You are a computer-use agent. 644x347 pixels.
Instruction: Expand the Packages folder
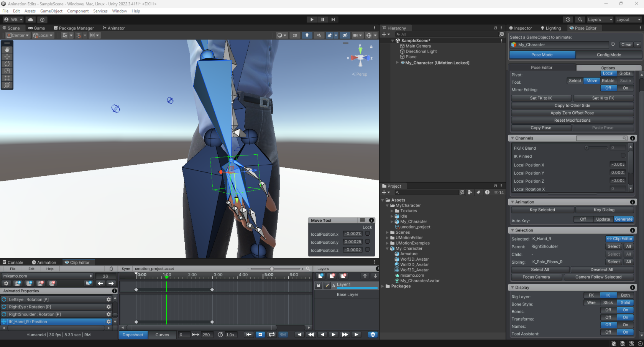[x=383, y=286]
